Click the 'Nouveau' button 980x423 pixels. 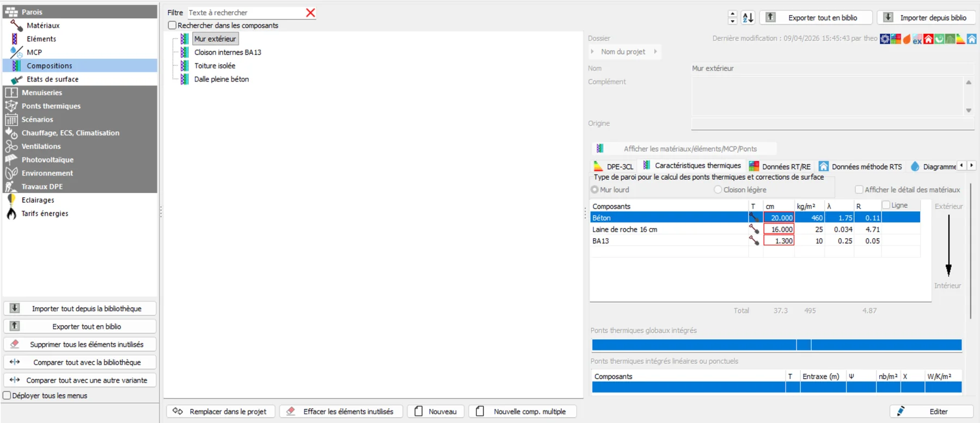coord(436,412)
